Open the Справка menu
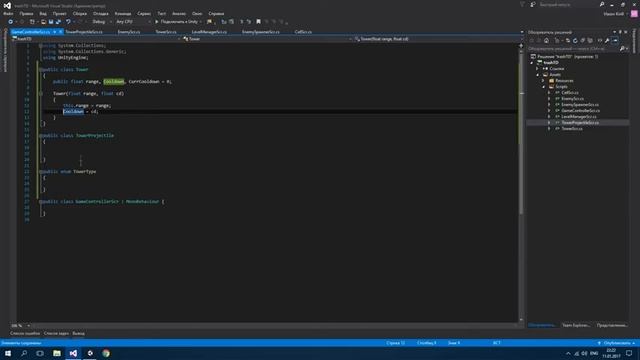 tap(216, 13)
